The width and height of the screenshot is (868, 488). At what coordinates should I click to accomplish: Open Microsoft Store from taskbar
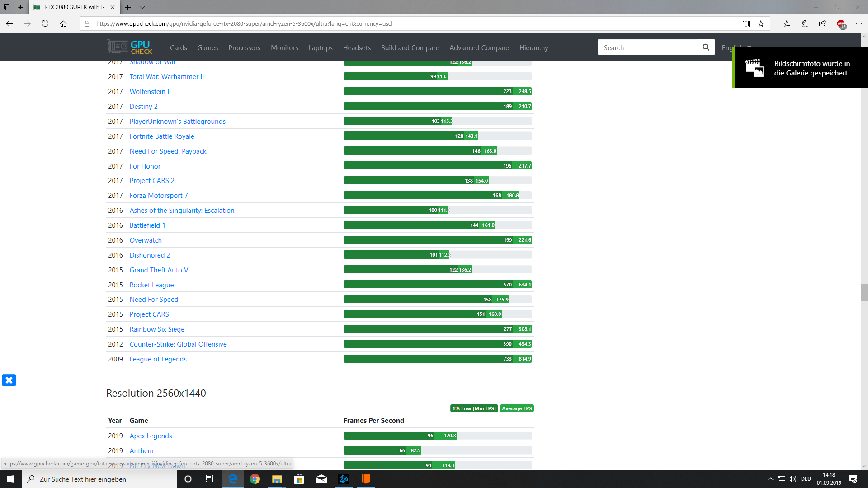pos(299,479)
